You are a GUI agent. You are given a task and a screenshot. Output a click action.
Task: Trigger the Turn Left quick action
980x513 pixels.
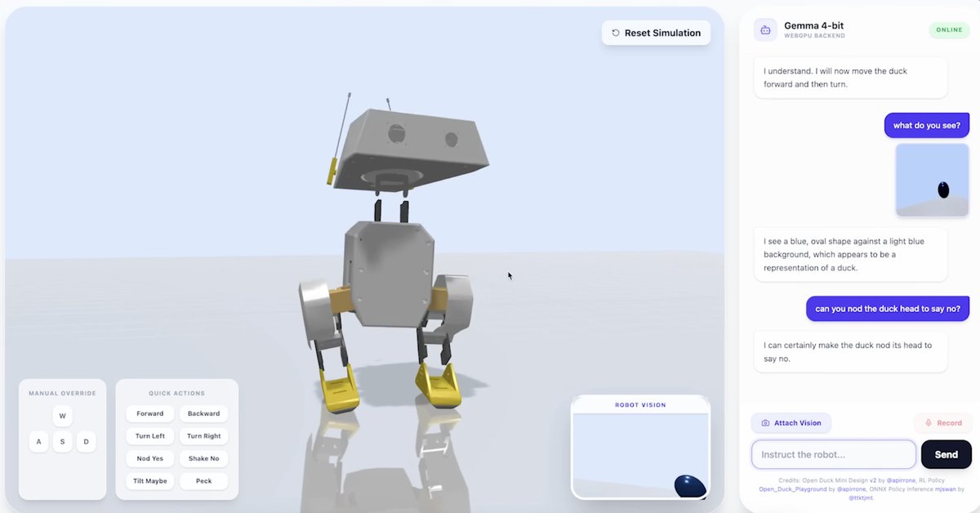tap(149, 435)
